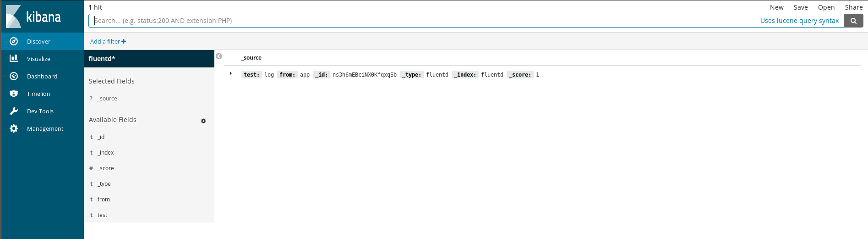Click plus icon beside Add a filter
The width and height of the screenshot is (868, 239).
pos(124,41)
